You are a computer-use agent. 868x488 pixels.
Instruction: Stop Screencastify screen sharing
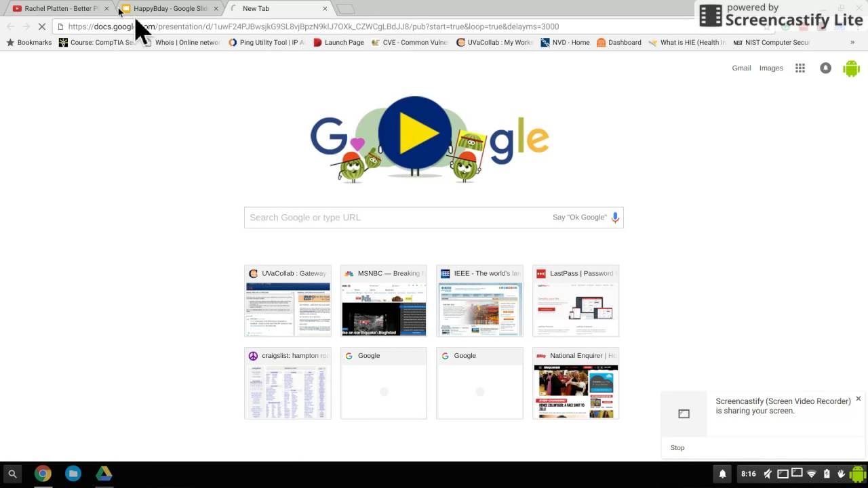tap(677, 447)
